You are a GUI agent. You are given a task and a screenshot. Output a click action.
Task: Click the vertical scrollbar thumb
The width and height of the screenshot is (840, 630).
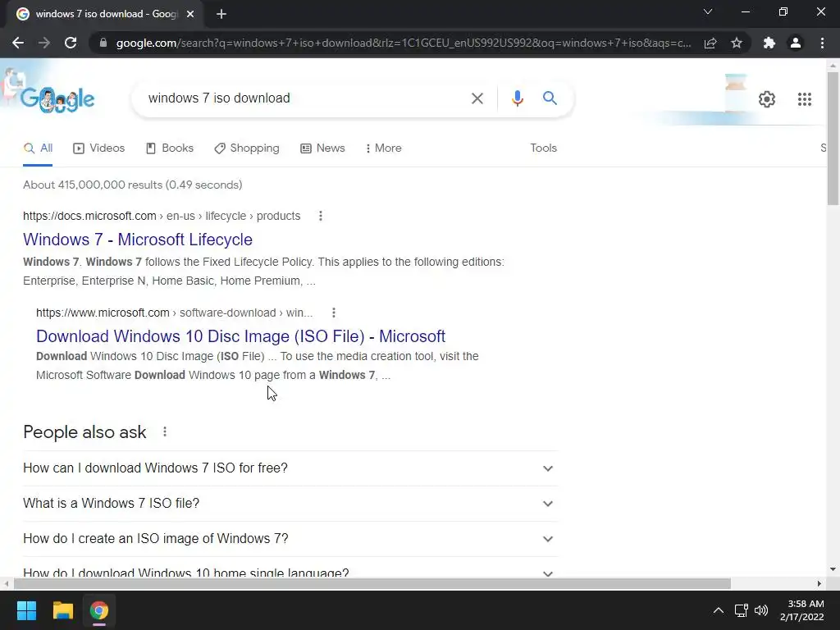(x=833, y=138)
